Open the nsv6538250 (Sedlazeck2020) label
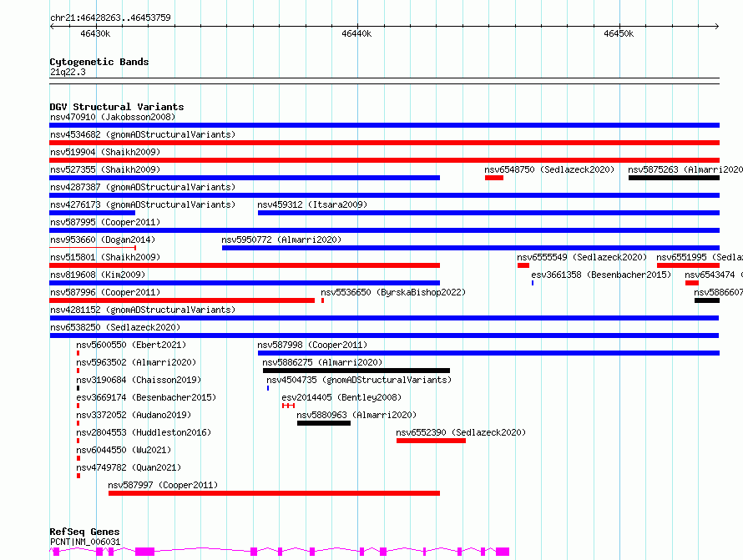This screenshot has height=560, width=743. pos(115,327)
